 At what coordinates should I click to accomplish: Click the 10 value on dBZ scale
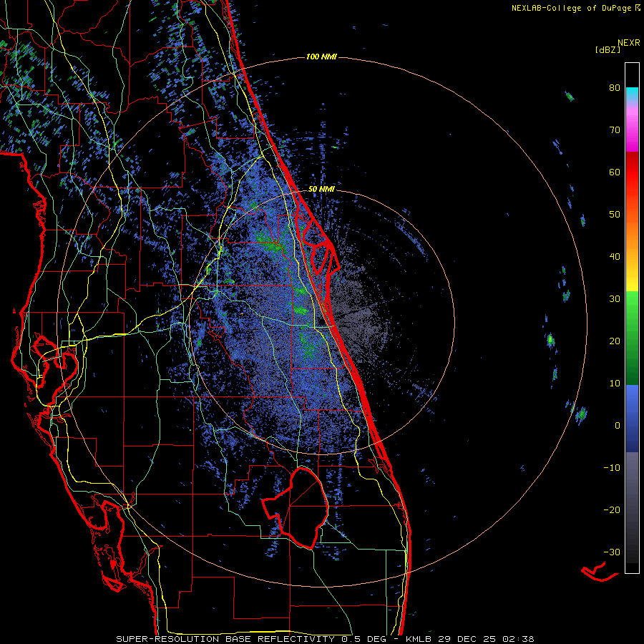tap(615, 384)
